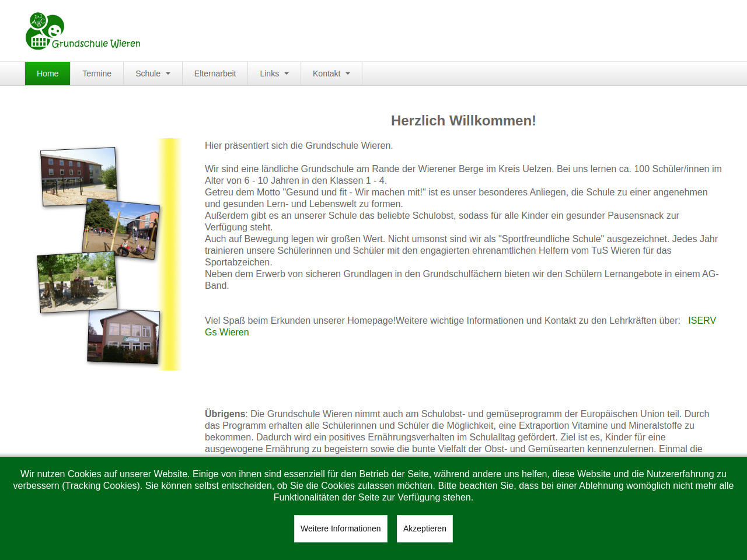Open the Links dropdown menu
Screen dimensions: 747x560
point(274,73)
